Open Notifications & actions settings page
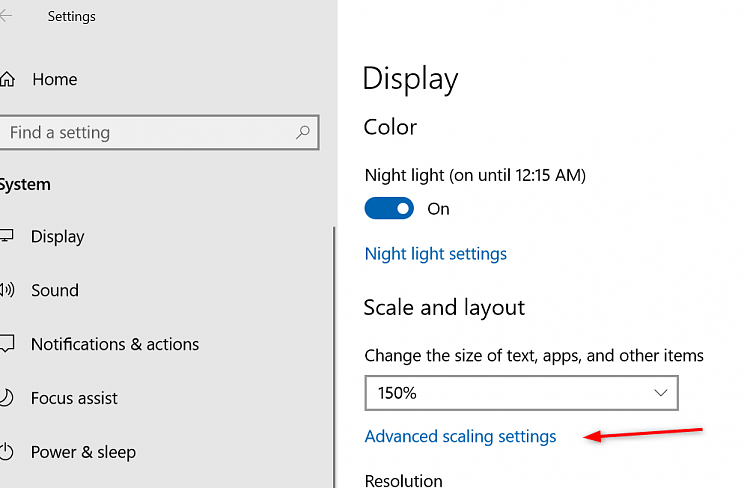Image resolution: width=750 pixels, height=488 pixels. point(115,345)
